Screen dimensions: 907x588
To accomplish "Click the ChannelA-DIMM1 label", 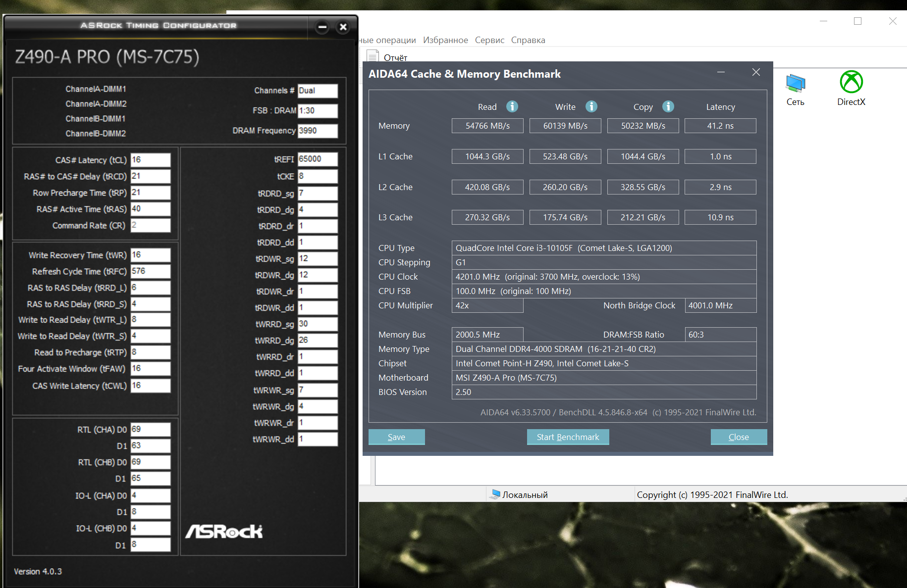I will click(96, 89).
